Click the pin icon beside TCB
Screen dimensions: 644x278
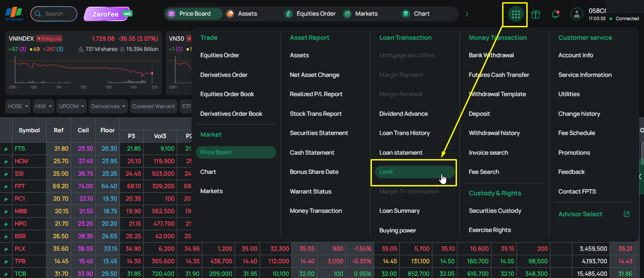(x=6, y=274)
